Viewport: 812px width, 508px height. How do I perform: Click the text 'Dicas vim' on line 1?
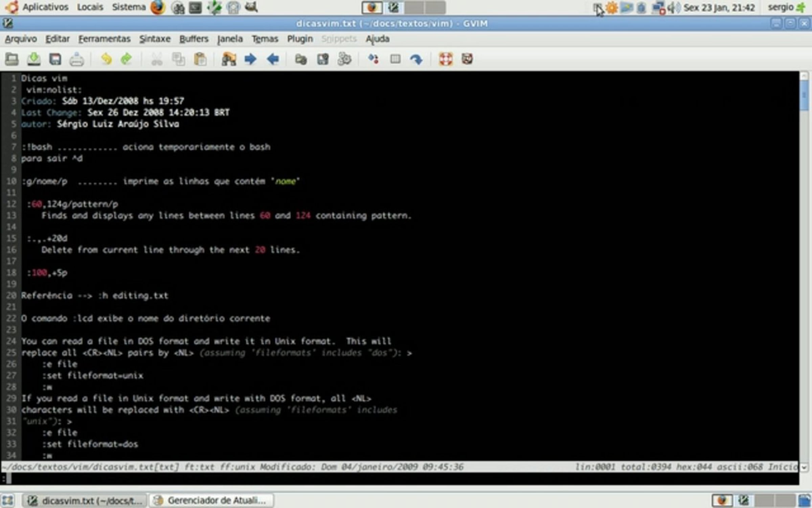click(x=44, y=79)
